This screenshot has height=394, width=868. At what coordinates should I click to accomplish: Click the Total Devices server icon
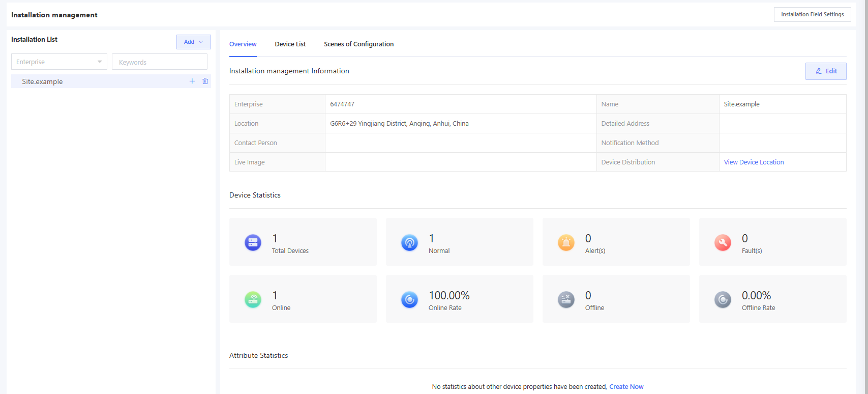253,243
